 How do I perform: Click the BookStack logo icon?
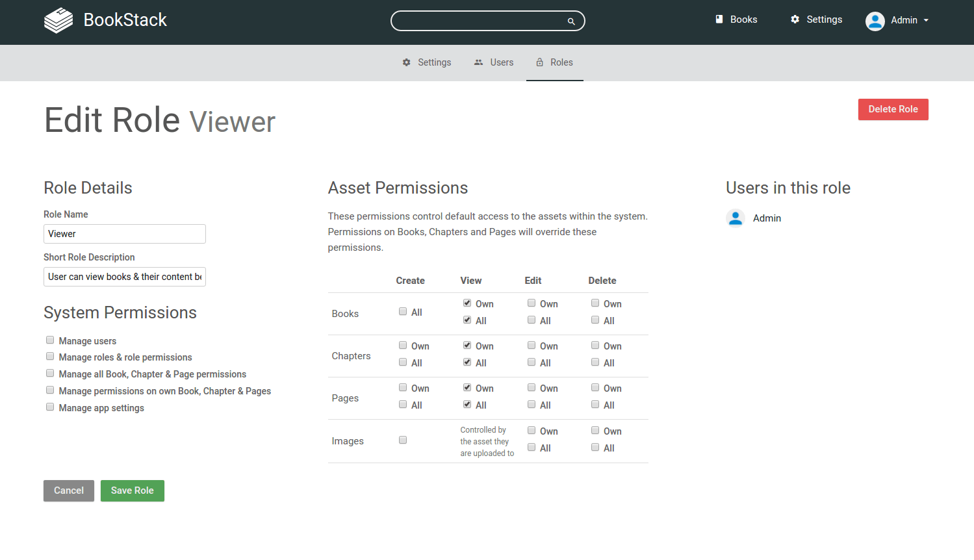(x=58, y=20)
